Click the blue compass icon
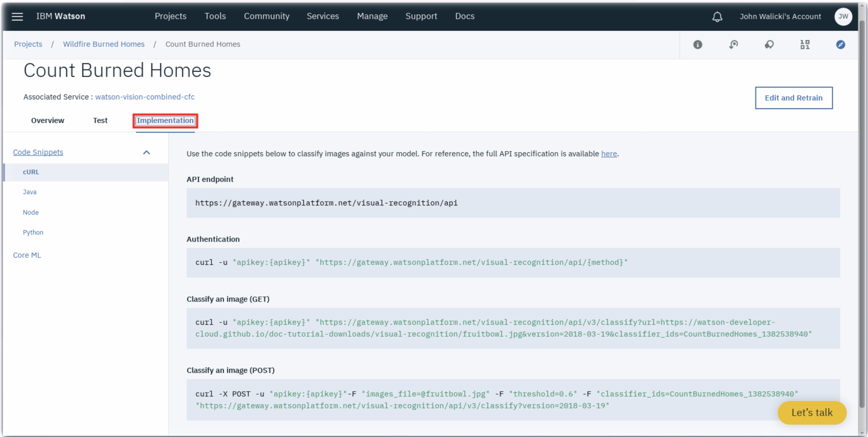 point(840,44)
